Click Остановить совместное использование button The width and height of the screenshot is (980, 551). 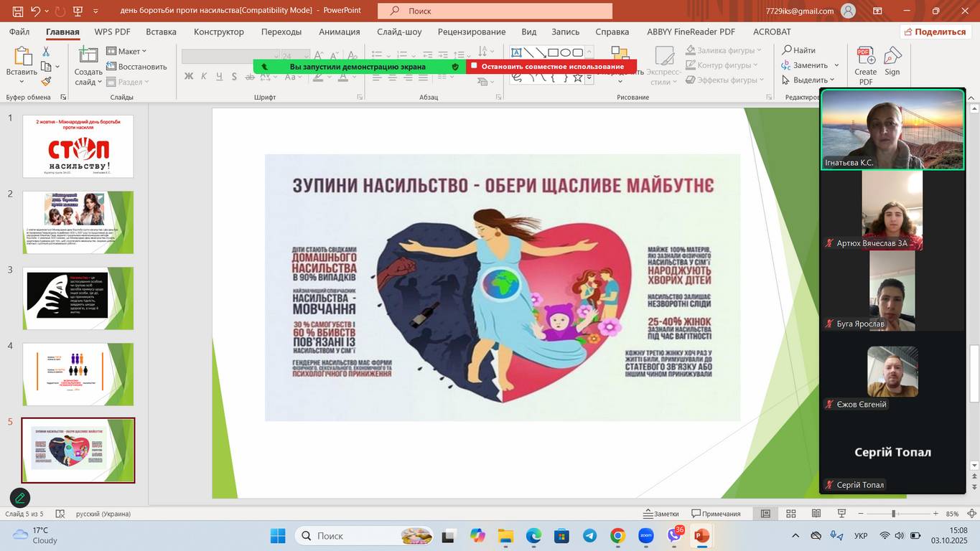click(x=551, y=67)
